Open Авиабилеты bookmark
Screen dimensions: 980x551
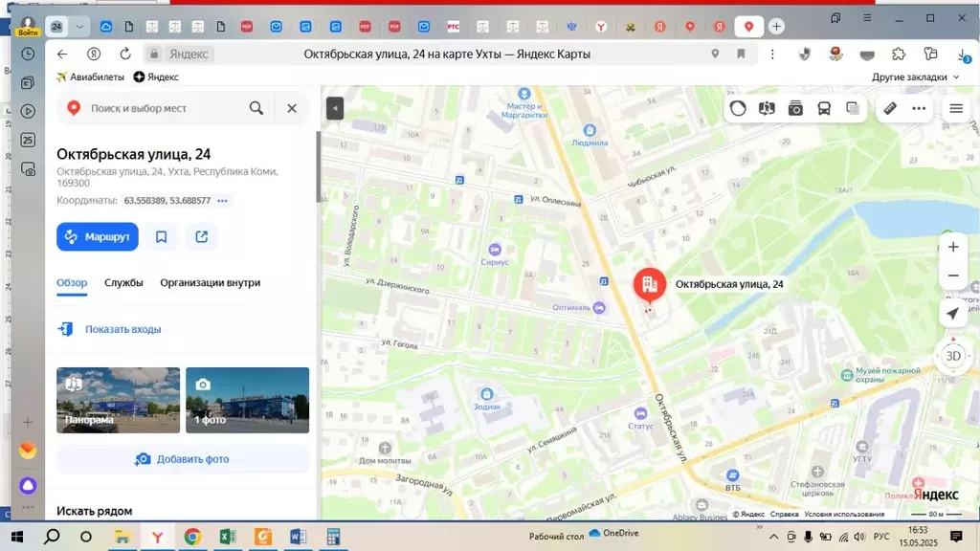[x=90, y=77]
